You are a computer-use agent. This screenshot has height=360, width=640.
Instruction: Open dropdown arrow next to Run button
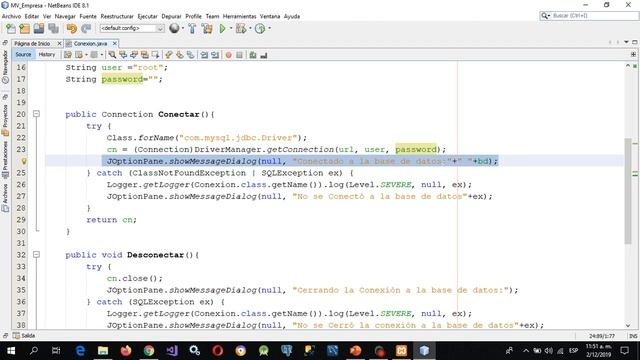(x=231, y=28)
